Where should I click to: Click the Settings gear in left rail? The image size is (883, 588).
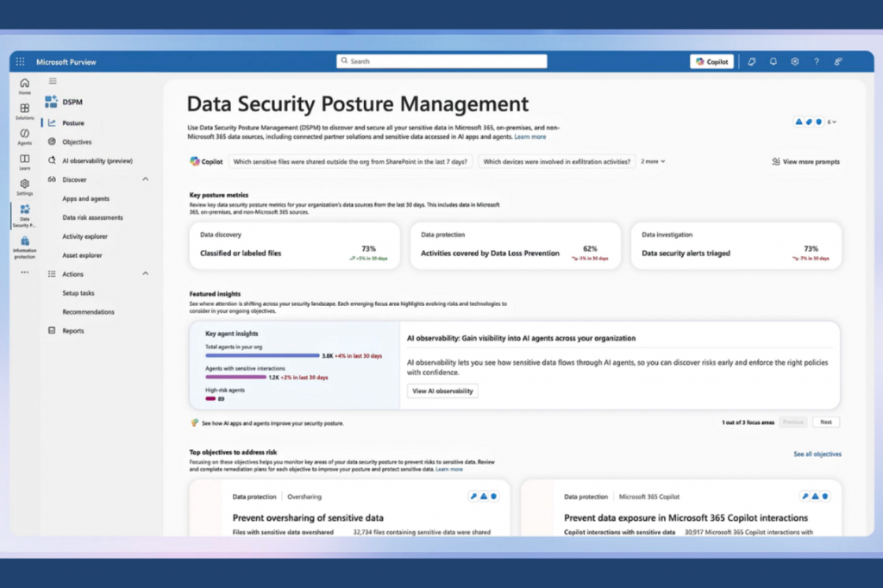click(x=24, y=185)
